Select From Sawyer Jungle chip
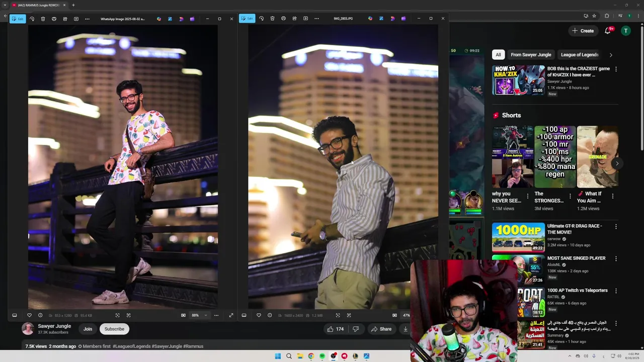The width and height of the screenshot is (644, 362). 531,55
